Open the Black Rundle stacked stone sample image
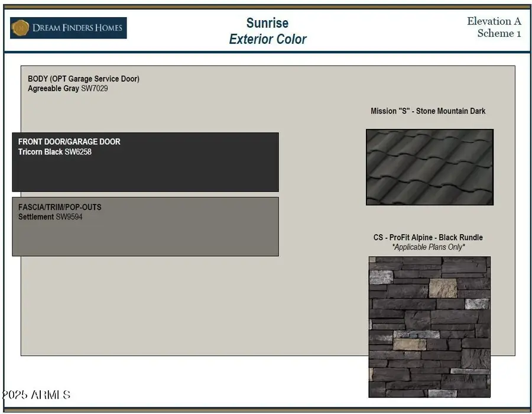The height and width of the screenshot is (414, 532). (x=430, y=327)
